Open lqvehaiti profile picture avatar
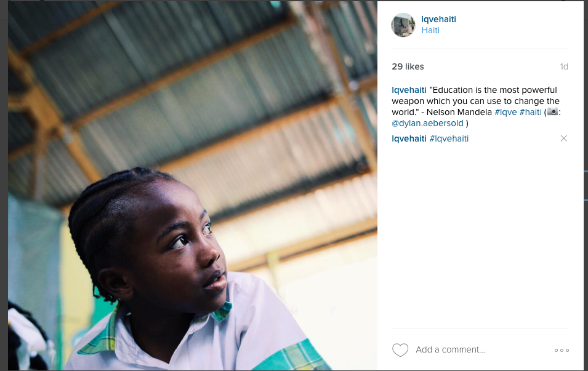Screen dimensions: 588x371 tap(403, 25)
